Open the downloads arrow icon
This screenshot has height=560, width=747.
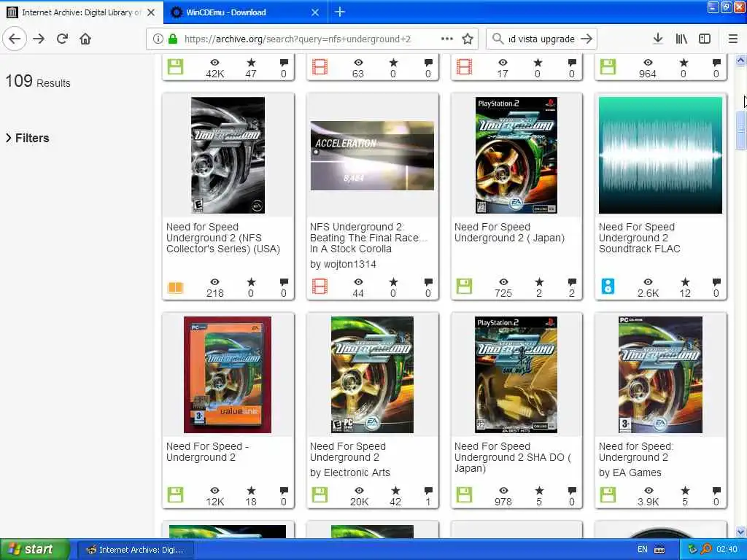pos(657,39)
